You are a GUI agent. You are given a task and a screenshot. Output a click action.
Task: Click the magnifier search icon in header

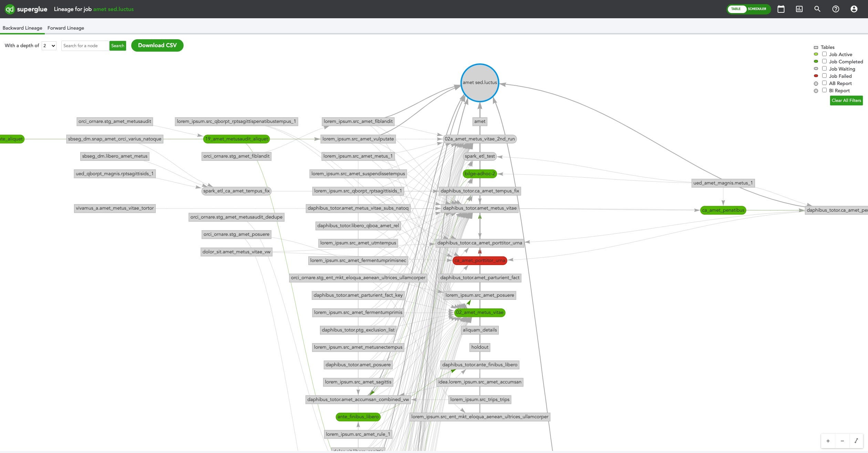pyautogui.click(x=817, y=9)
